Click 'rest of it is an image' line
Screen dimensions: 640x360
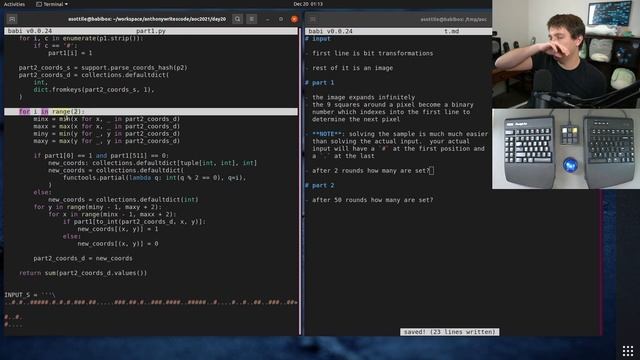353,68
